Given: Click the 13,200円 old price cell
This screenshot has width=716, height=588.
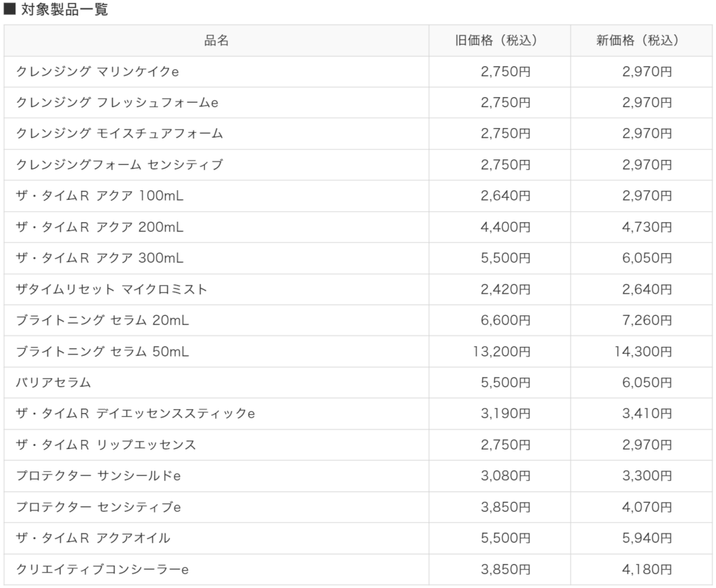Looking at the screenshot, I should click(x=502, y=351).
